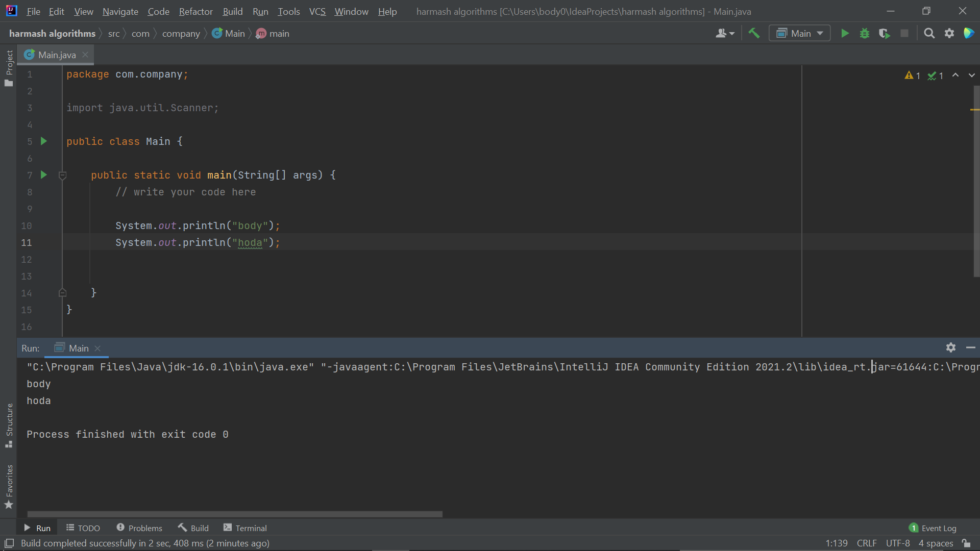Open Main run configuration dropdown
Viewport: 980px width, 551px height.
click(x=800, y=33)
